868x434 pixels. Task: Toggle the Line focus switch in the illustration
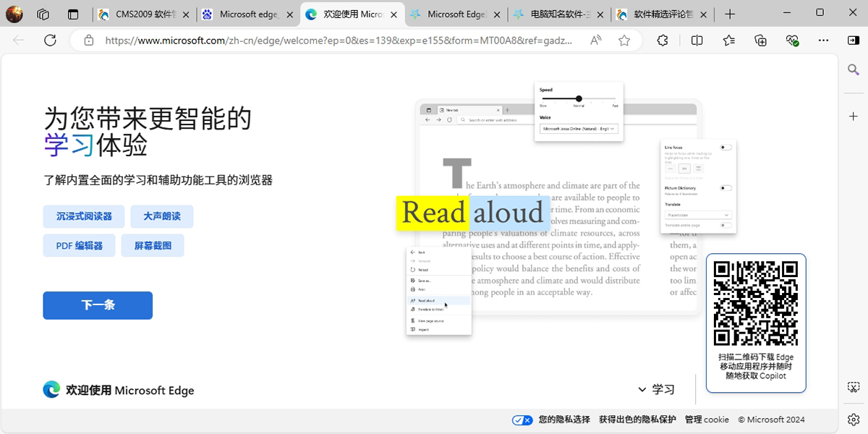[x=726, y=148]
